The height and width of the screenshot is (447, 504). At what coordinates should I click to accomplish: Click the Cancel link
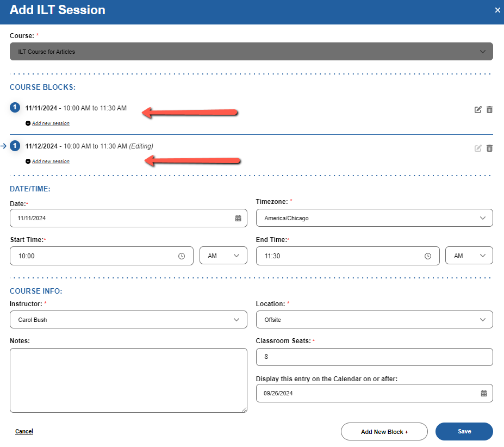[x=24, y=431]
